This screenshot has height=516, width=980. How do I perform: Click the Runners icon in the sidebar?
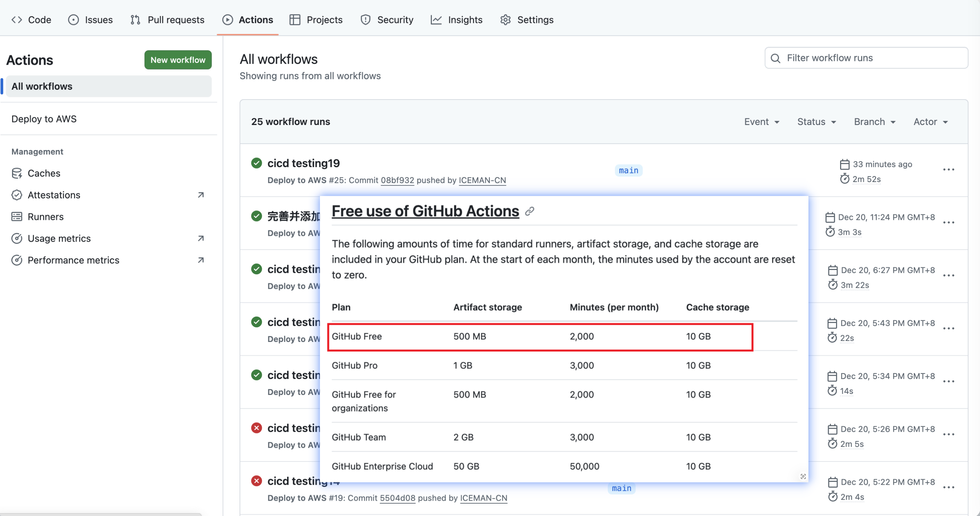coord(17,216)
